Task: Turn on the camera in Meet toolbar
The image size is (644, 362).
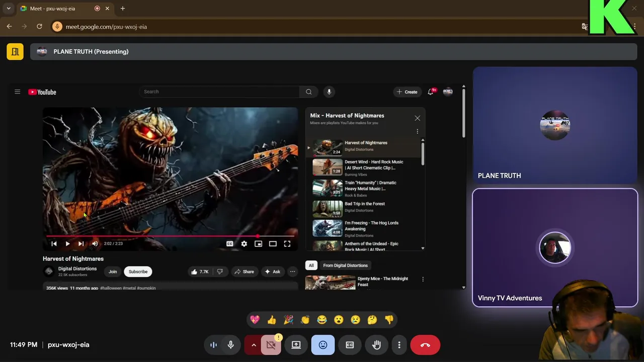Action: 271,345
